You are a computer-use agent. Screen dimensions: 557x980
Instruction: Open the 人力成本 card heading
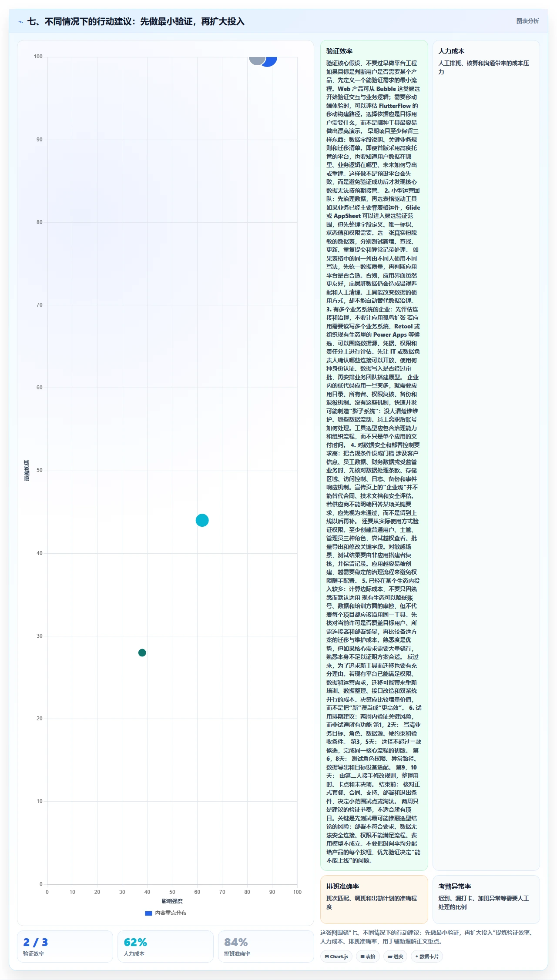point(451,51)
